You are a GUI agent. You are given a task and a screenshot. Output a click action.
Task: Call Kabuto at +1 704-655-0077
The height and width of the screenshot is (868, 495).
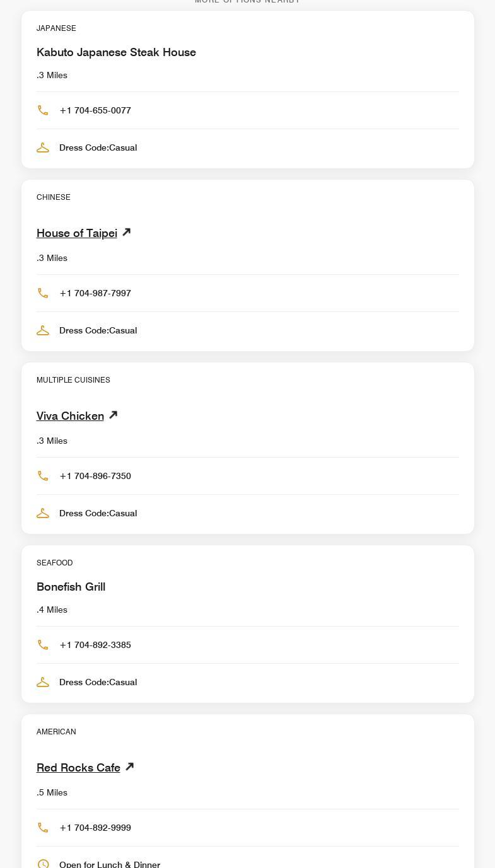coord(95,110)
